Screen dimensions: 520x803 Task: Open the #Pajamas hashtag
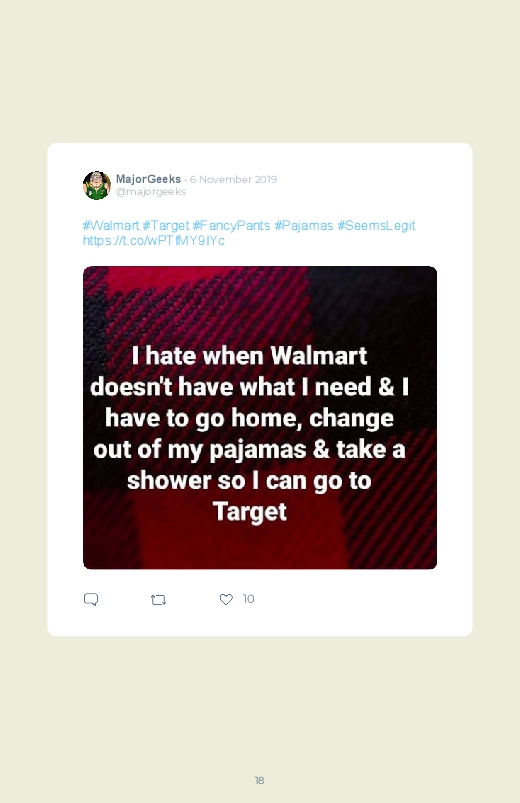pos(304,225)
